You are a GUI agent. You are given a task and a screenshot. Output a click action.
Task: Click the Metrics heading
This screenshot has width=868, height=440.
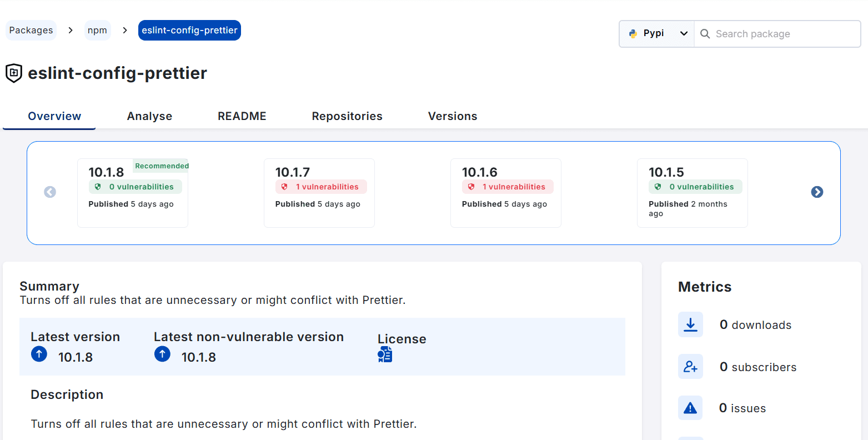pos(705,287)
